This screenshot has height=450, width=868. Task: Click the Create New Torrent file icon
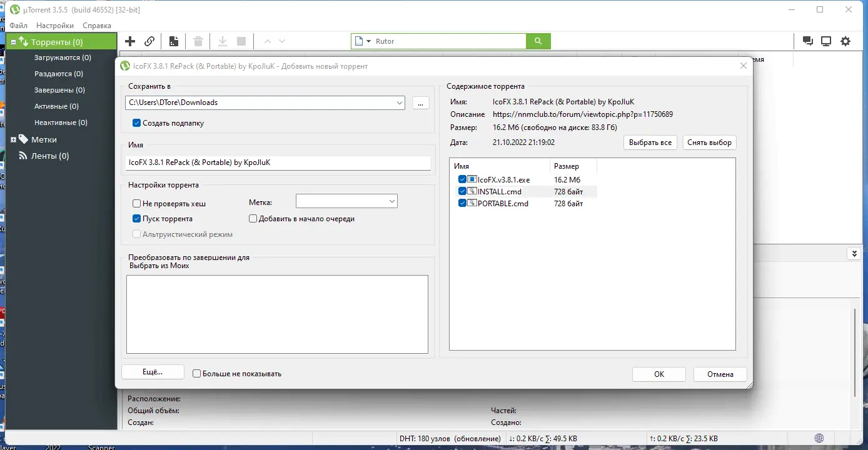tap(174, 41)
